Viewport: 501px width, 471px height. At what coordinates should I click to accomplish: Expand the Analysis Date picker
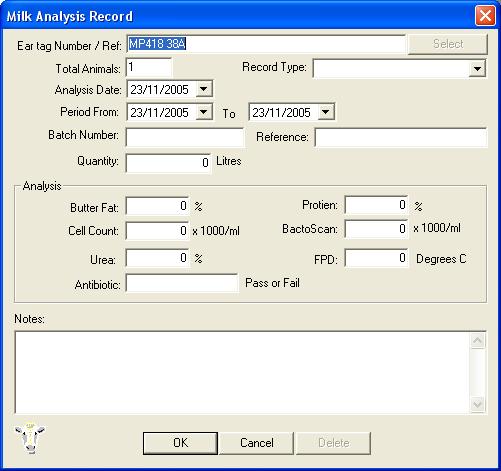[203, 89]
